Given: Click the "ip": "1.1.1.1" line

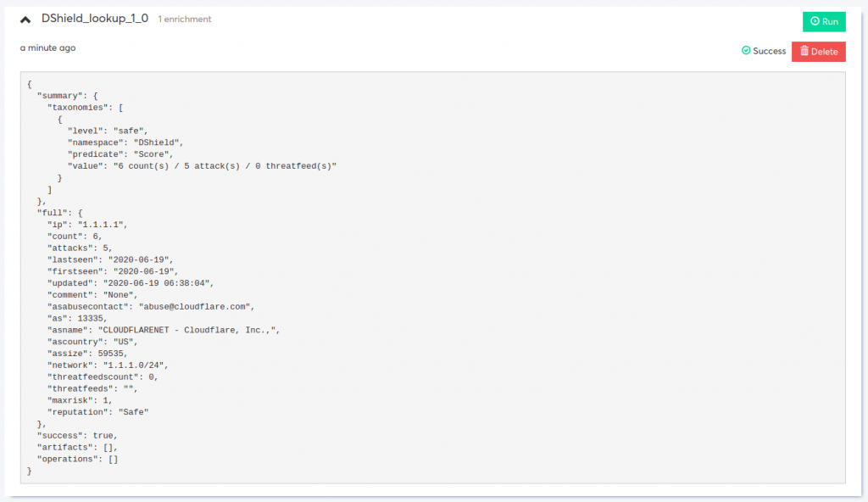Looking at the screenshot, I should [x=87, y=225].
